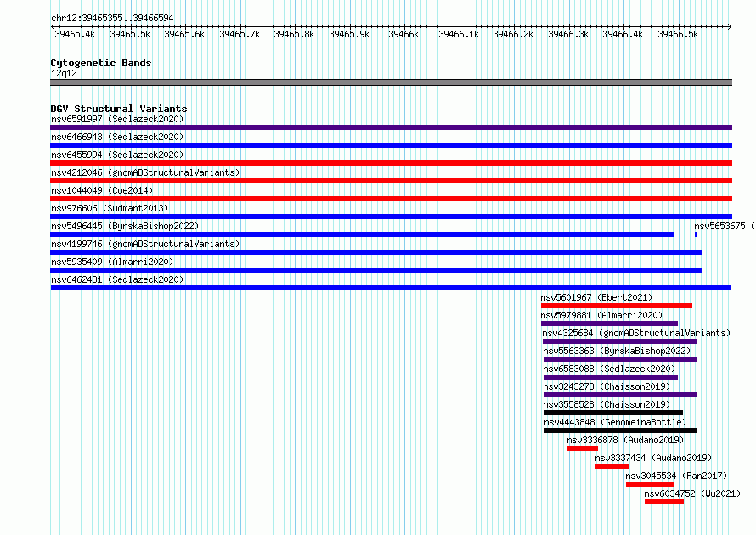Click the 39465.9k ruler position

pos(349,34)
